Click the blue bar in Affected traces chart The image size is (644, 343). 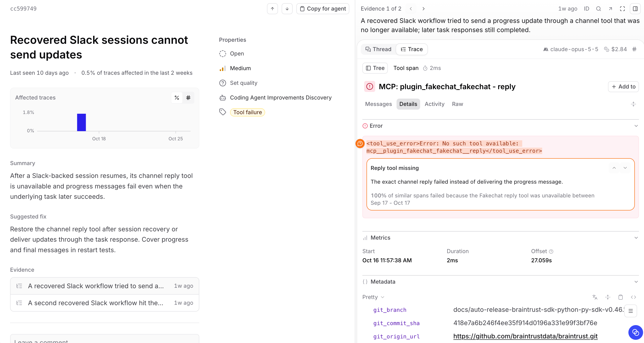[81, 122]
